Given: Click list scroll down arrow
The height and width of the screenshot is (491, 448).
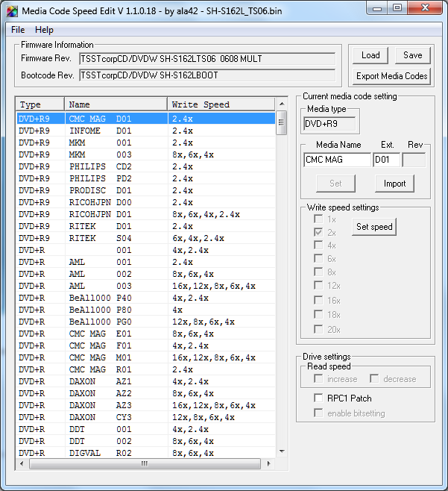Looking at the screenshot, I should pyautogui.click(x=282, y=451).
